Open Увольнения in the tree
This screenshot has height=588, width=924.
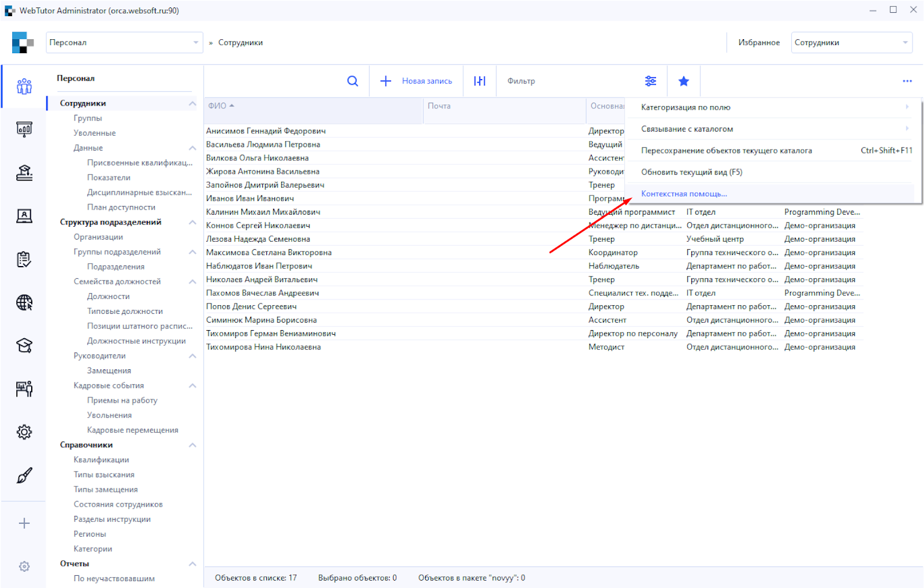(x=109, y=415)
